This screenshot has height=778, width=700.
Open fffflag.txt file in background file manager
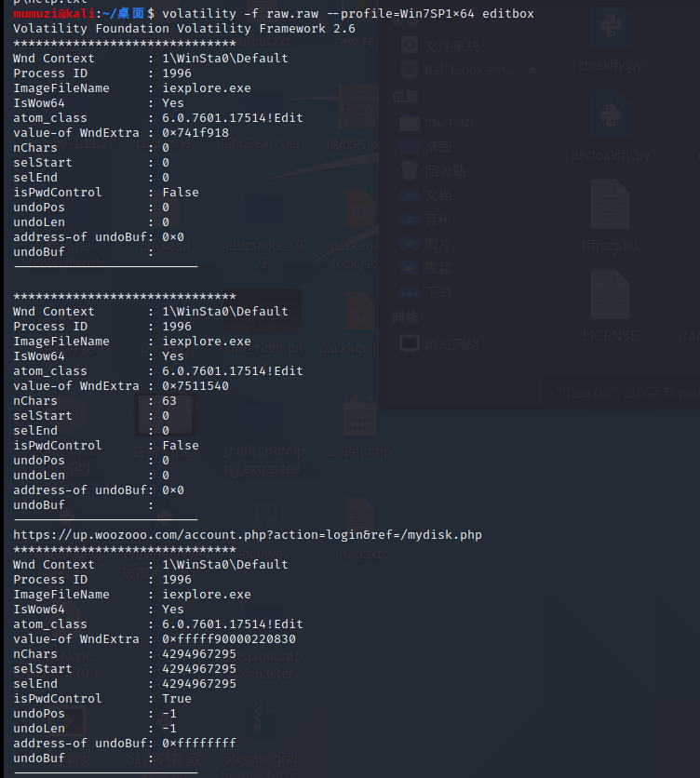pos(610,216)
